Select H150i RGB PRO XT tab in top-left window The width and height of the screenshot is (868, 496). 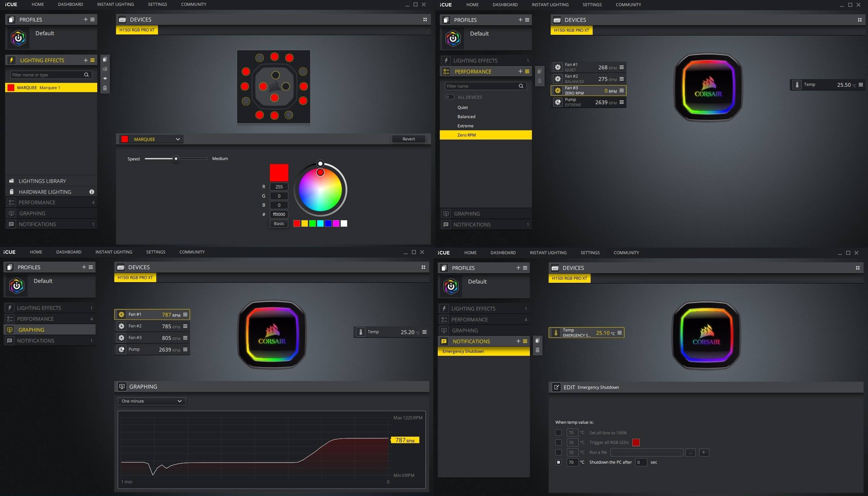[x=137, y=30]
